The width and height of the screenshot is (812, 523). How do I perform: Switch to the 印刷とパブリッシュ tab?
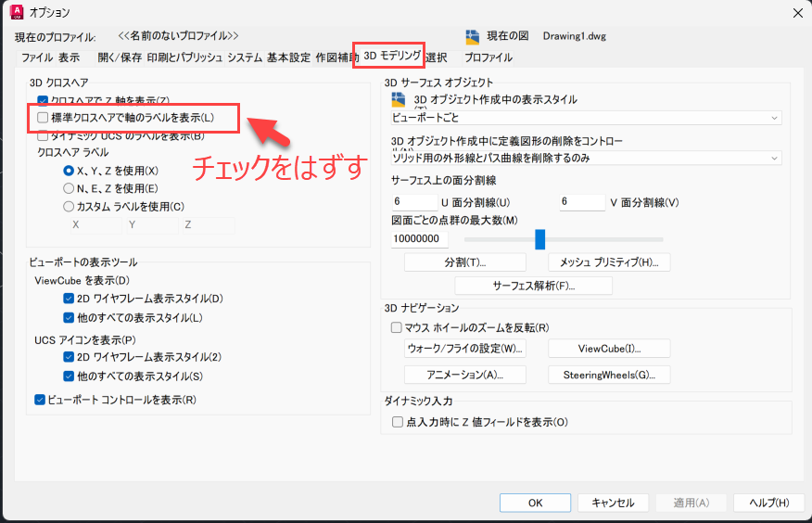(184, 57)
